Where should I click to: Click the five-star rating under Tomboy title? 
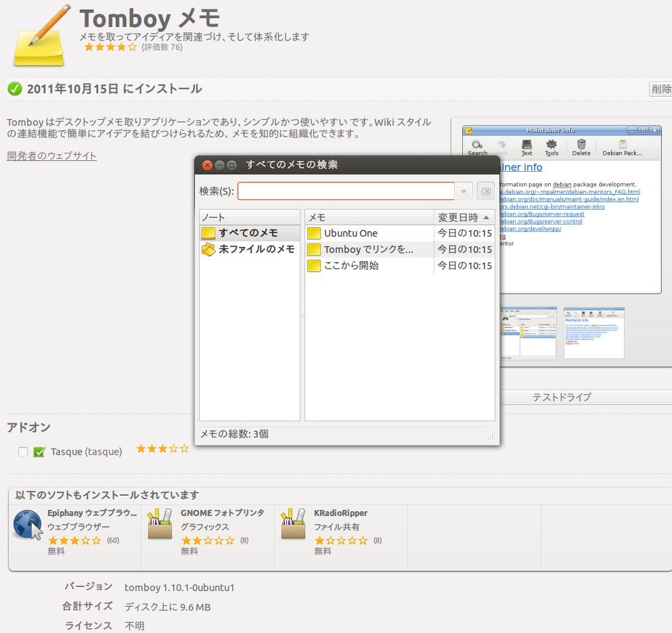[x=110, y=47]
